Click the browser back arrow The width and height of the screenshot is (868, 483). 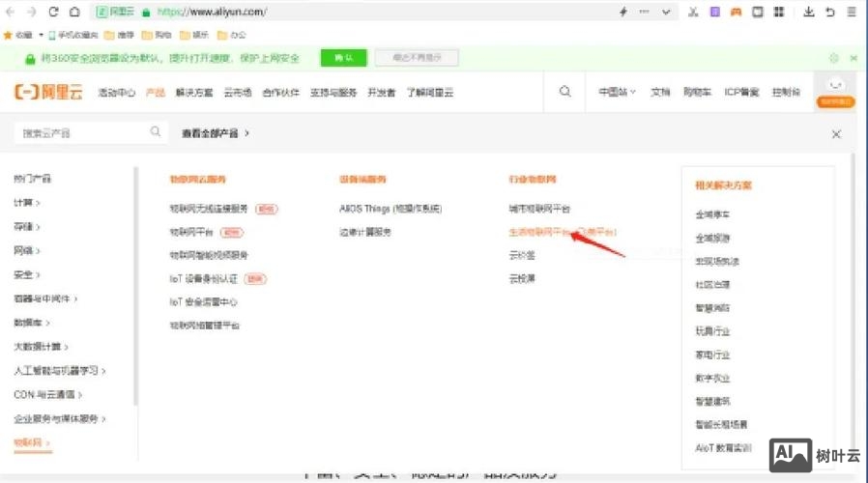(x=10, y=12)
